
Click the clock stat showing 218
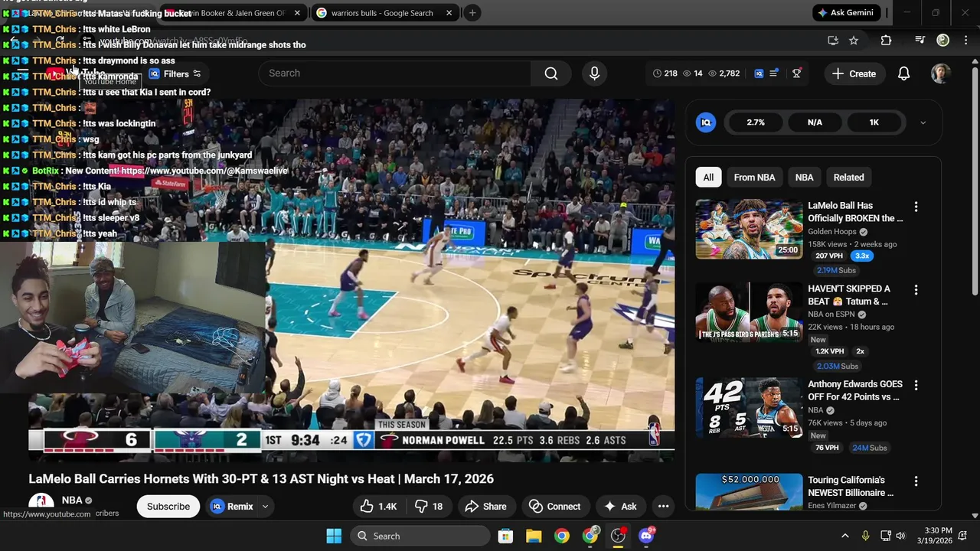pos(665,73)
